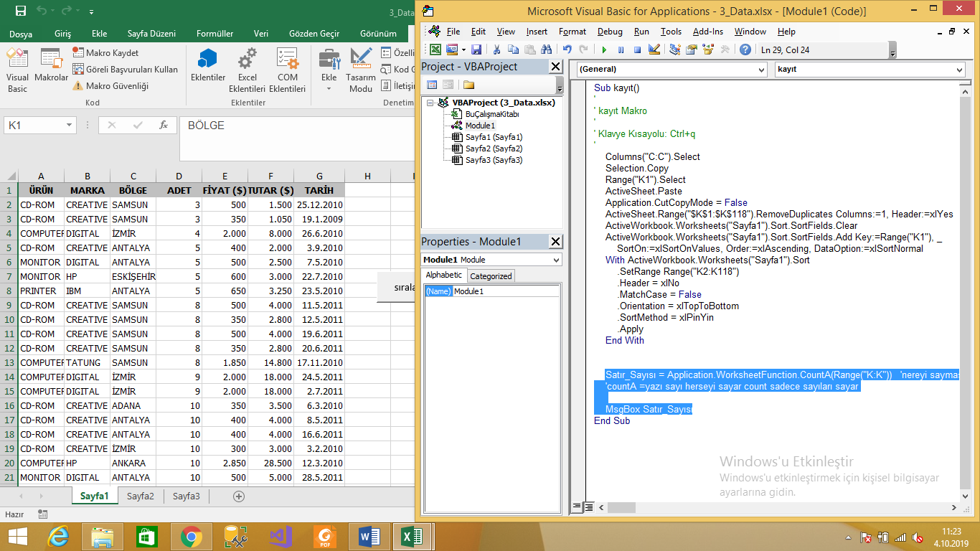Click the Visual Basic button in Excel ribbon
The width and height of the screenshot is (980, 551).
[x=17, y=71]
